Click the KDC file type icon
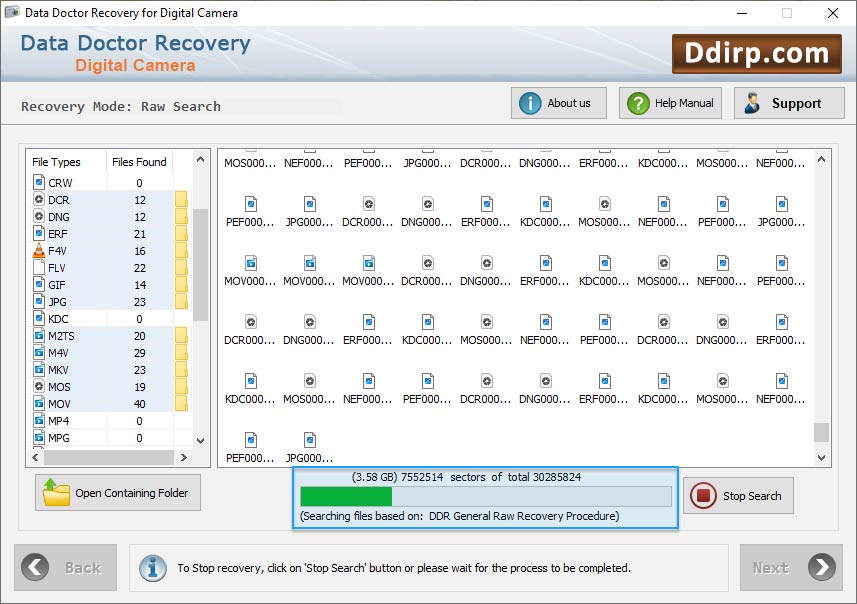 pos(39,318)
